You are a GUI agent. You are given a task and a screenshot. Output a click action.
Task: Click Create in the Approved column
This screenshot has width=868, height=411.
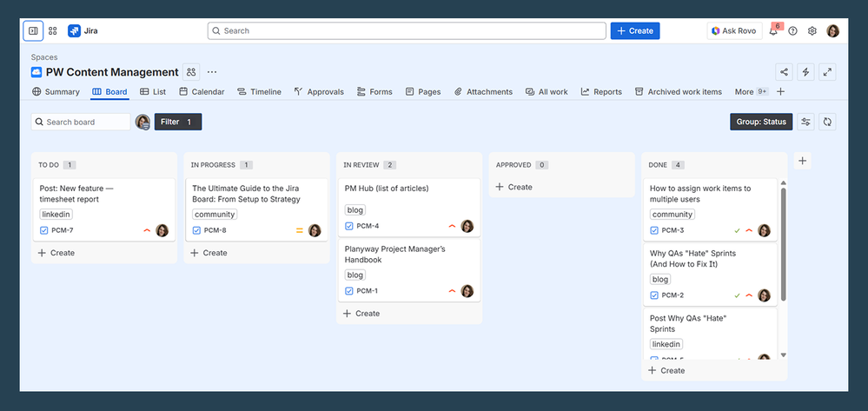(514, 187)
